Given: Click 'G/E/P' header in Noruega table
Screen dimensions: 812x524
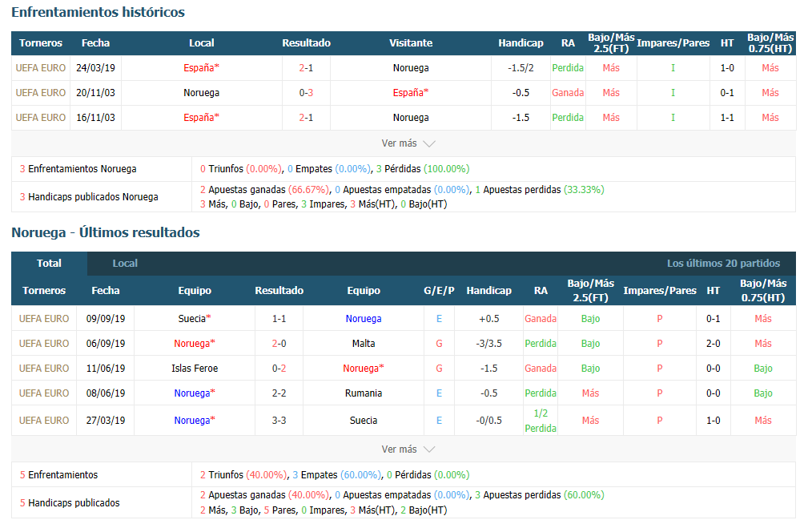Looking at the screenshot, I should tap(439, 291).
